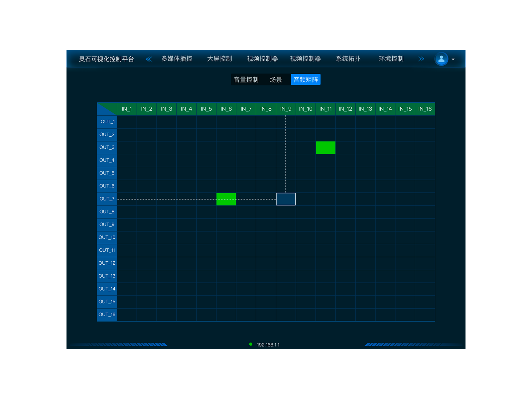Select the IN_9 column header
The width and height of the screenshot is (532, 399).
(x=286, y=109)
